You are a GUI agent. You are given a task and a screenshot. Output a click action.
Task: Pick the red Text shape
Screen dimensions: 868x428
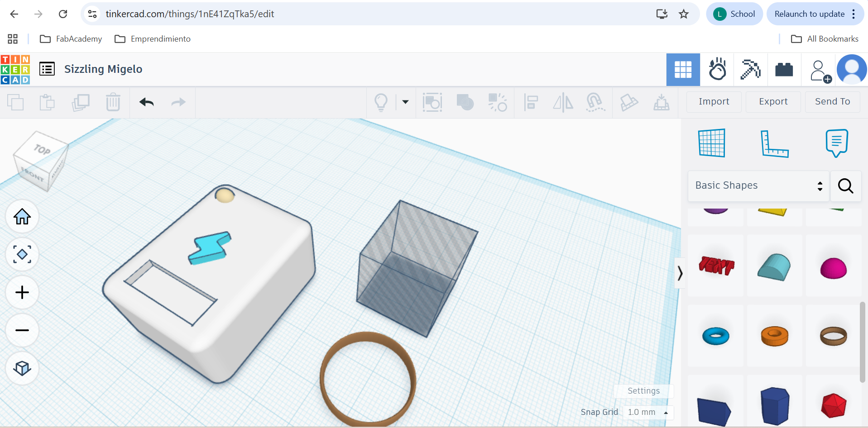716,266
